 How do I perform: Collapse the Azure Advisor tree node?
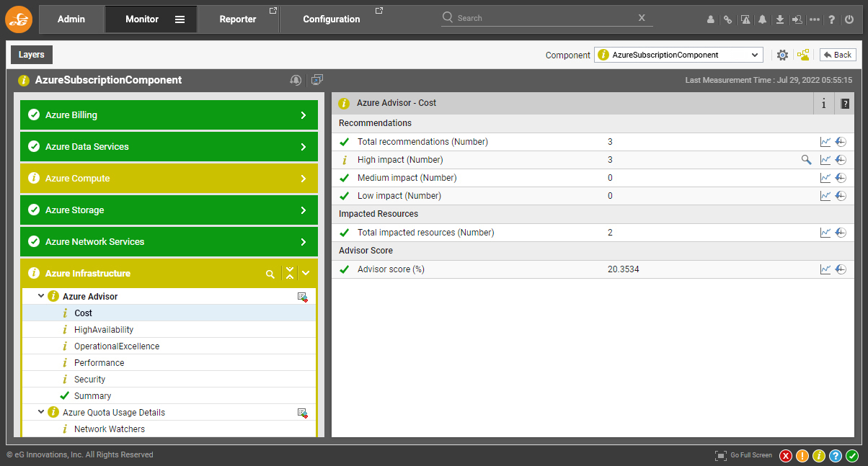coord(41,296)
